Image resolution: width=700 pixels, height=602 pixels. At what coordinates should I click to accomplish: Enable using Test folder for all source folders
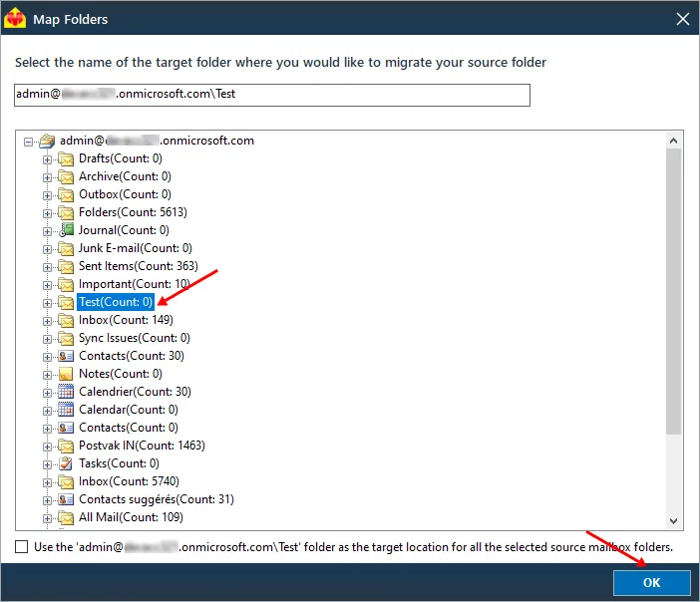click(x=21, y=546)
